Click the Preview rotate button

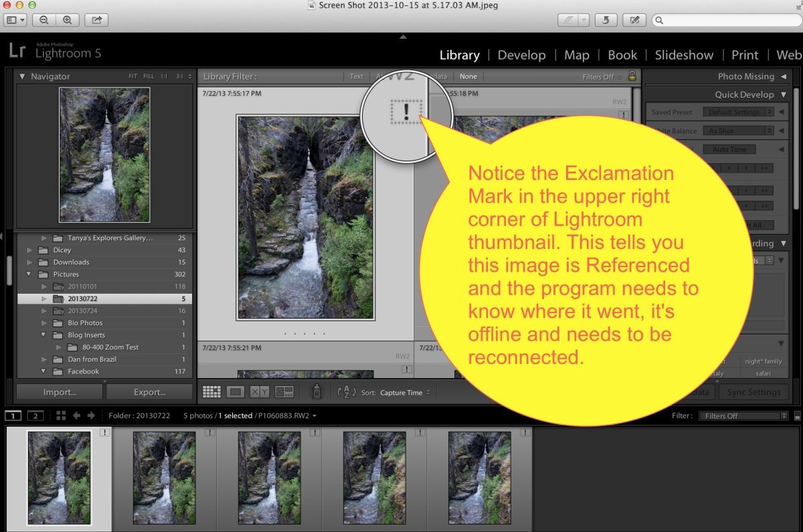(x=606, y=20)
